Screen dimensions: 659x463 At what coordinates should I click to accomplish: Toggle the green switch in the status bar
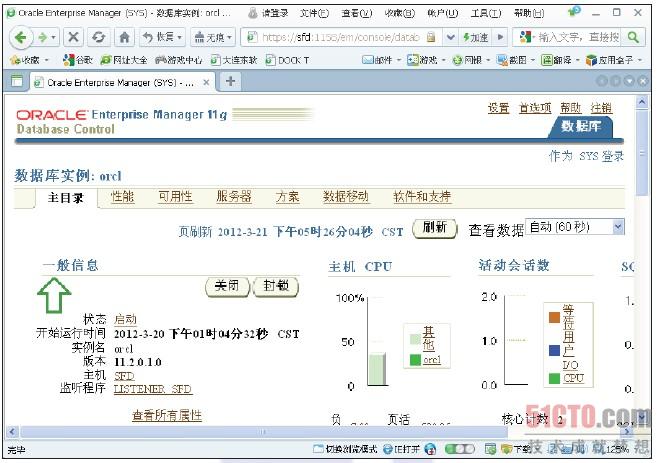pyautogui.click(x=459, y=449)
